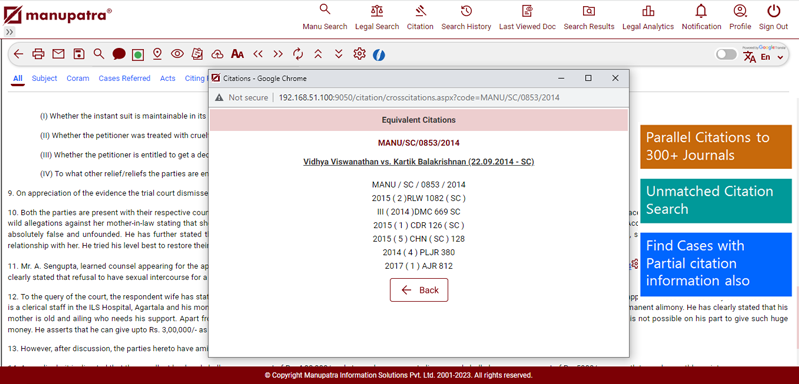Click Find Cases with Partial citation banner
This screenshot has height=384, width=800.
point(716,264)
